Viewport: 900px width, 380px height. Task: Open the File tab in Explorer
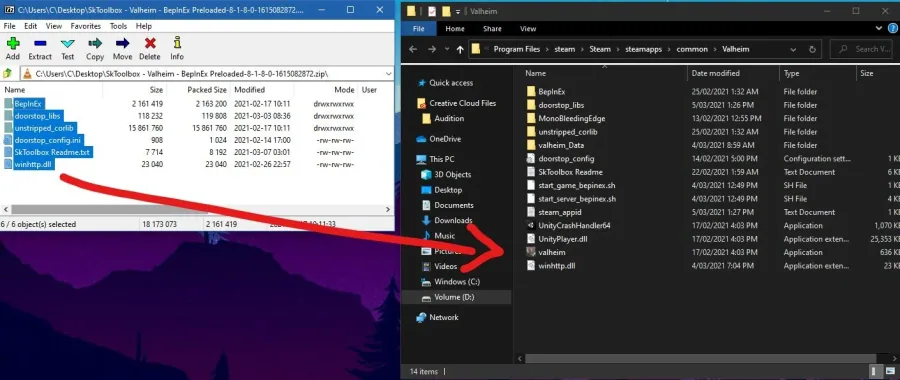[x=418, y=29]
